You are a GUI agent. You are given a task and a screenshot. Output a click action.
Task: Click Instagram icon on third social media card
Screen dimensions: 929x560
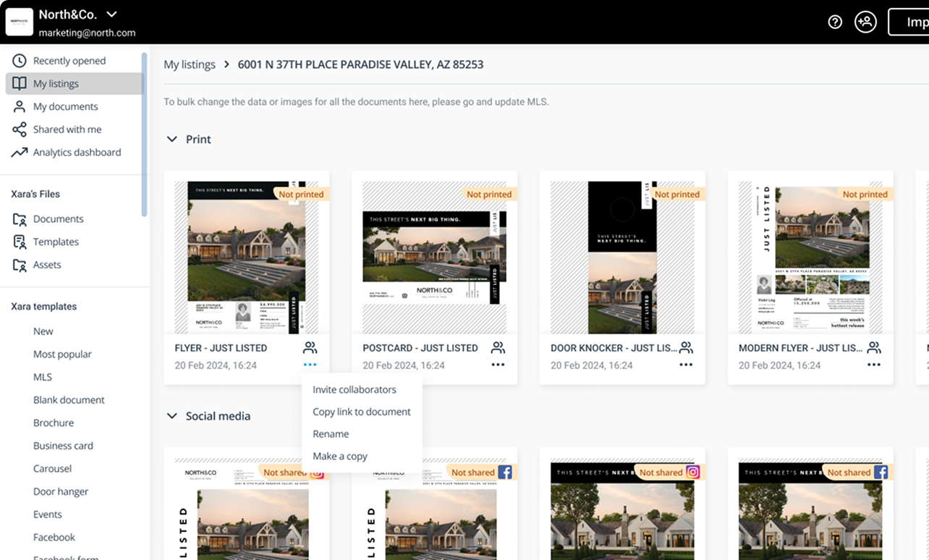tap(693, 472)
